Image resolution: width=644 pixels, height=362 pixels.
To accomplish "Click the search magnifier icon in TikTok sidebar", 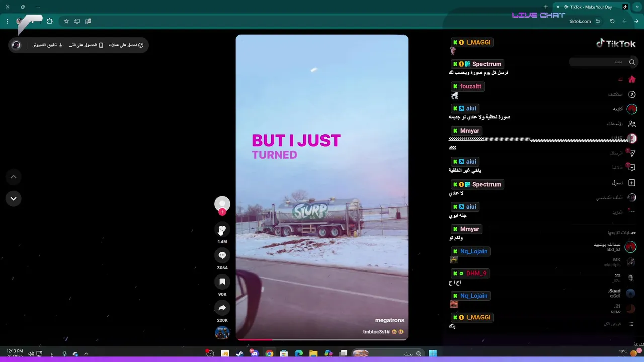I will point(632,62).
